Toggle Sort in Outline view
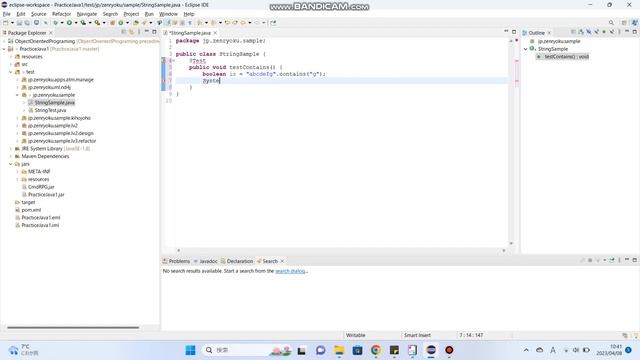The image size is (640, 360). tap(581, 32)
